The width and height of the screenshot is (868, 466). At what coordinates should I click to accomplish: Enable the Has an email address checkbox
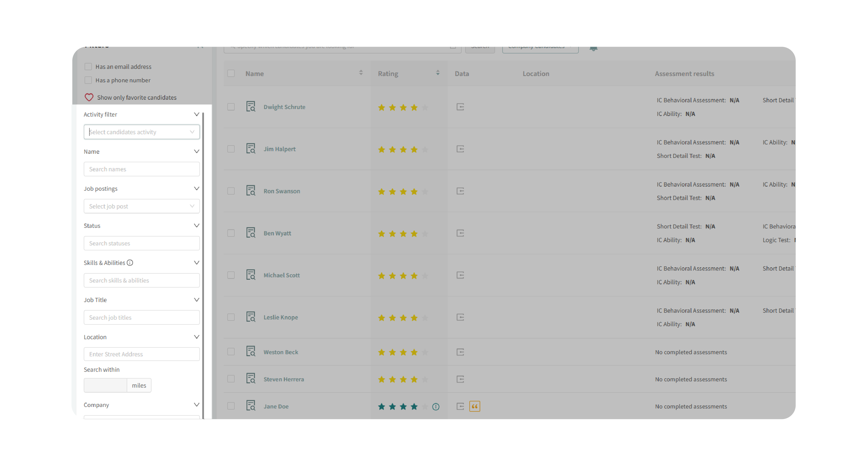point(88,66)
